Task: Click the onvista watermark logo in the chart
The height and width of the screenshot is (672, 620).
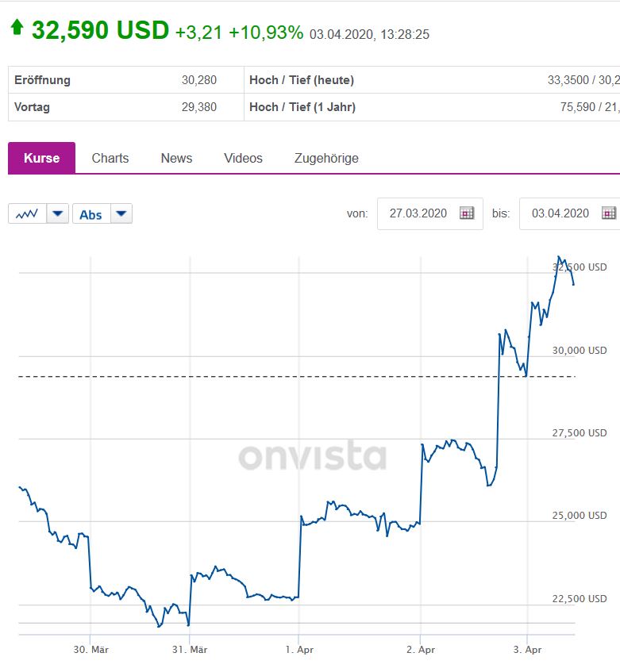Action: pos(313,456)
